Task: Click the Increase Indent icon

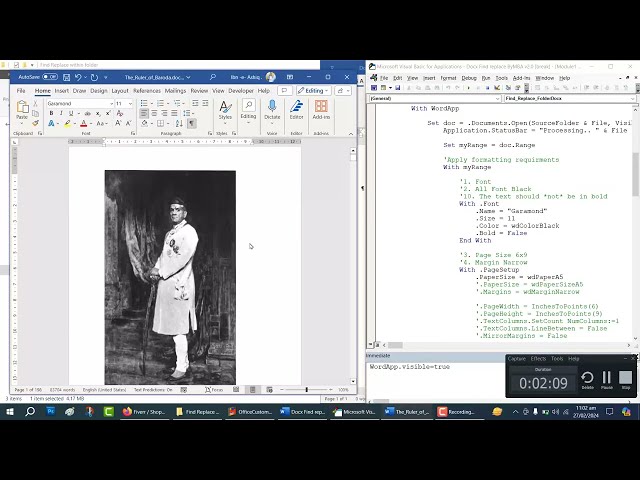Action: [x=205, y=103]
